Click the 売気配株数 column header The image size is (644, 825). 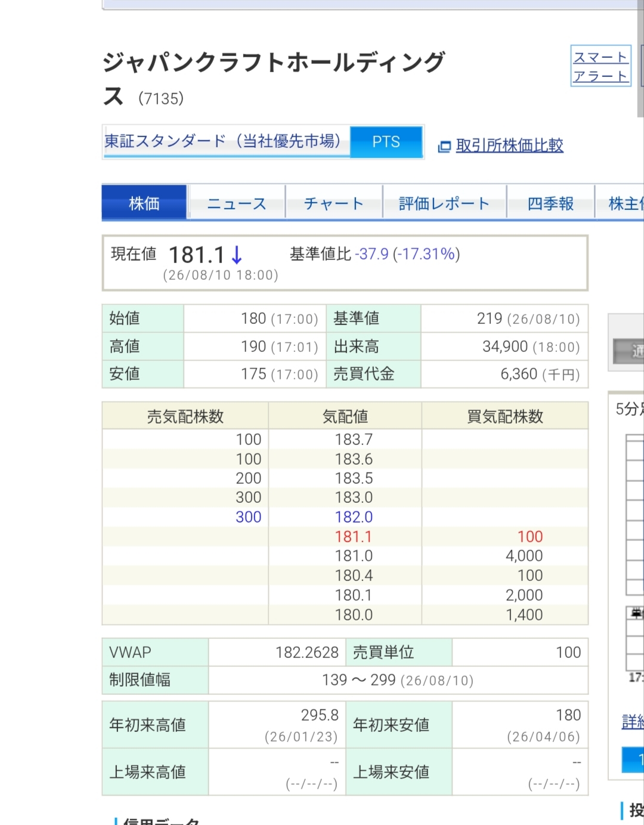185,416
